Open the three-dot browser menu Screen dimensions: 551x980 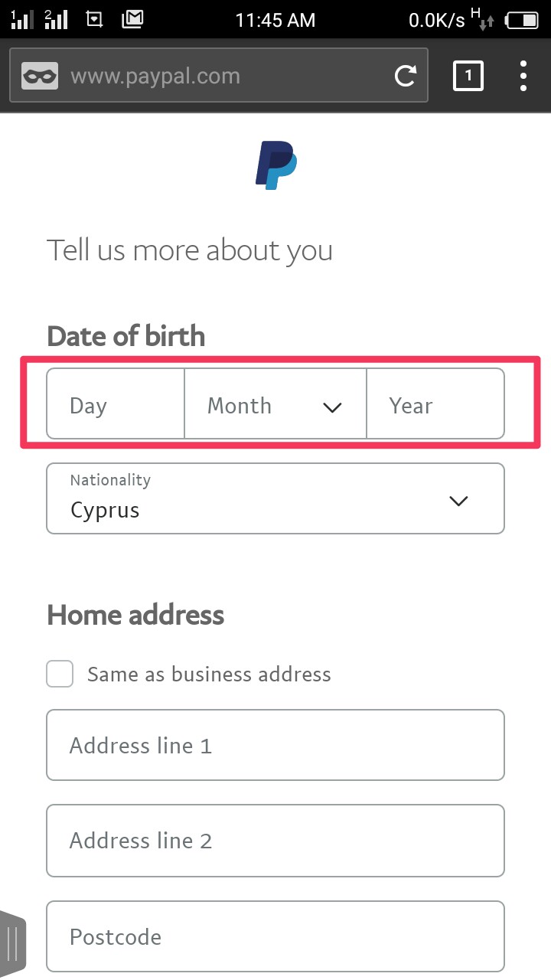pos(523,76)
